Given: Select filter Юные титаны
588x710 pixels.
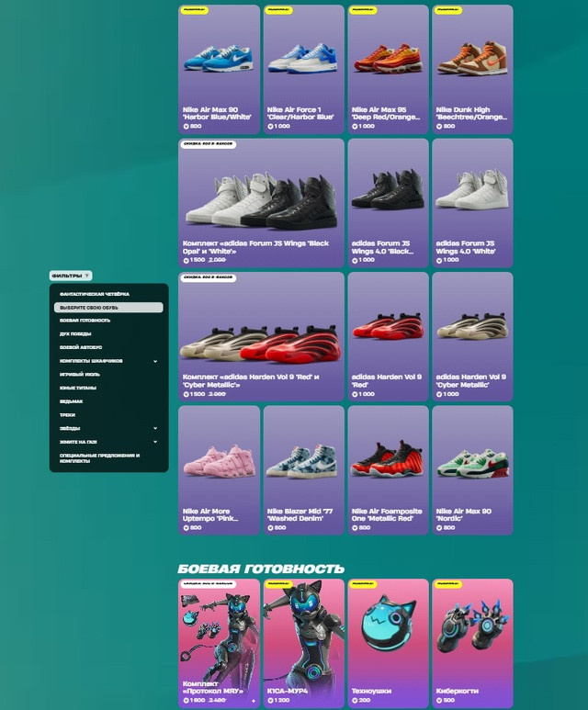Looking at the screenshot, I should [78, 388].
